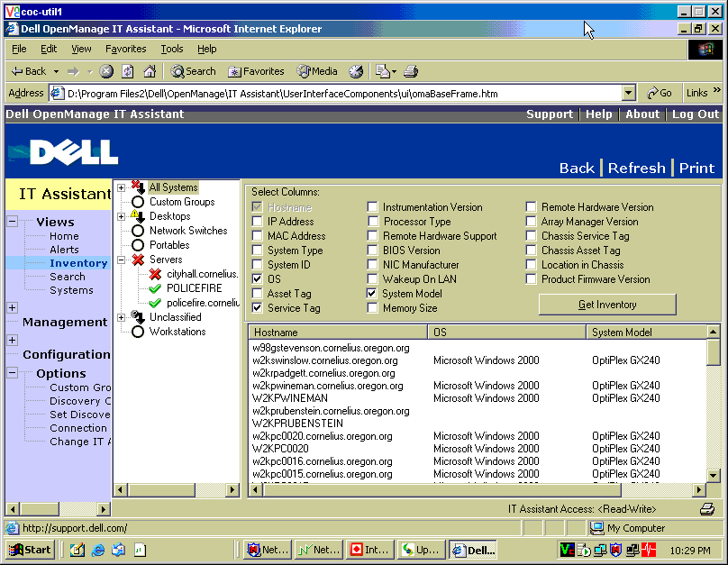Click the Network Switches circle icon
The height and width of the screenshot is (565, 728).
pyautogui.click(x=138, y=231)
